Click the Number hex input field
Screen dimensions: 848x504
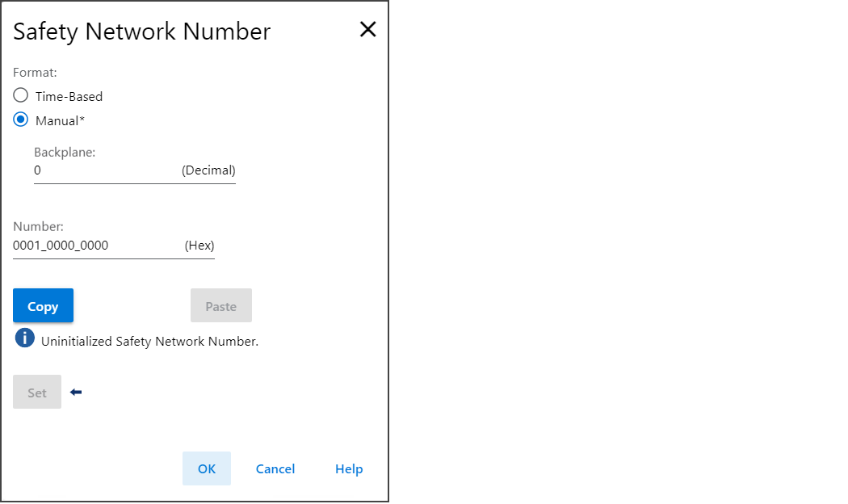pos(98,246)
